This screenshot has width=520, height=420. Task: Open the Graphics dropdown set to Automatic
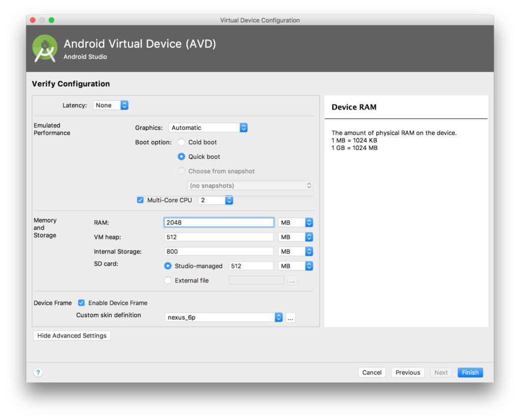[208, 128]
